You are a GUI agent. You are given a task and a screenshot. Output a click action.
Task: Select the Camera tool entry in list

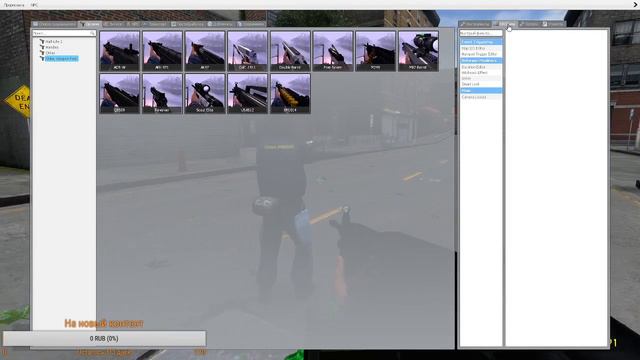point(481,97)
